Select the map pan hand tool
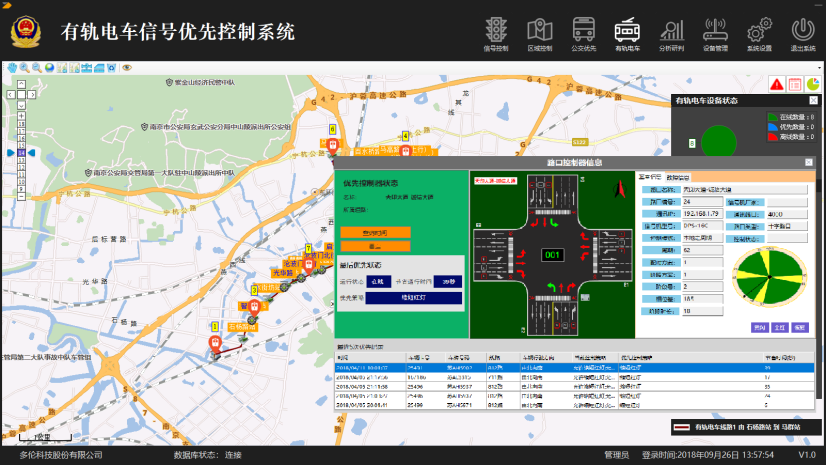The height and width of the screenshot is (465, 826). 12,68
